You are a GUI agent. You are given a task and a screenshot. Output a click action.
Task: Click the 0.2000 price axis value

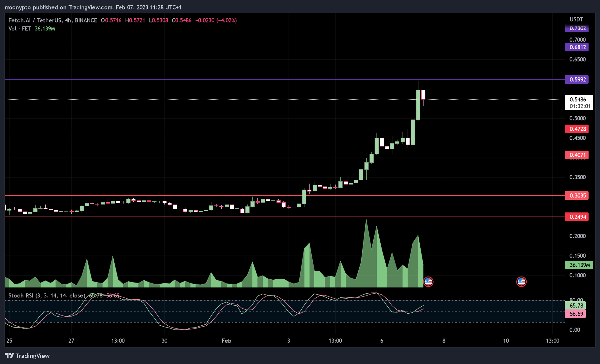[x=577, y=236]
